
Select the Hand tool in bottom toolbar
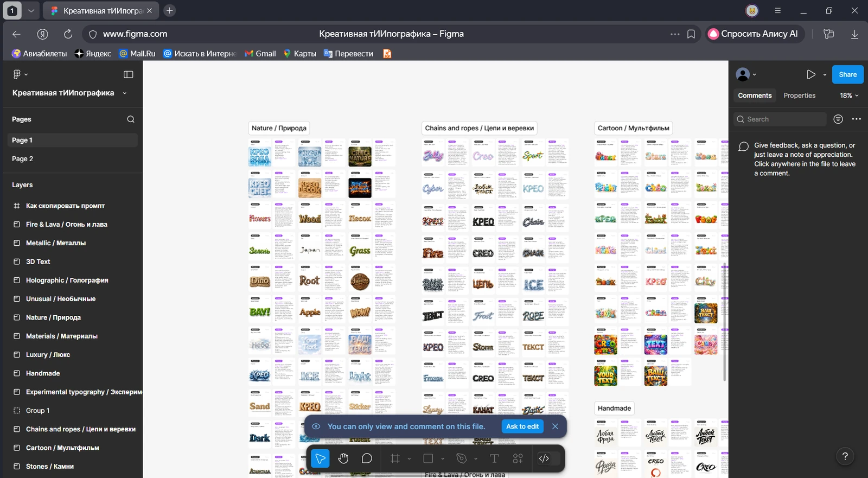[343, 458]
